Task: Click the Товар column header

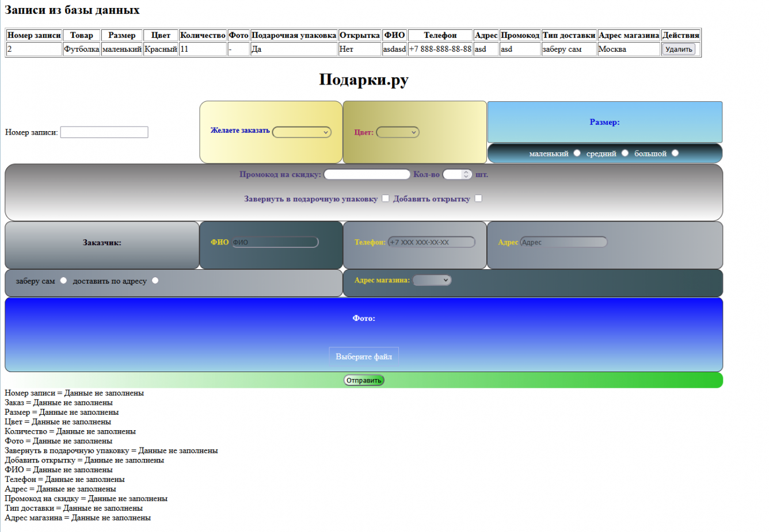Action: click(82, 35)
